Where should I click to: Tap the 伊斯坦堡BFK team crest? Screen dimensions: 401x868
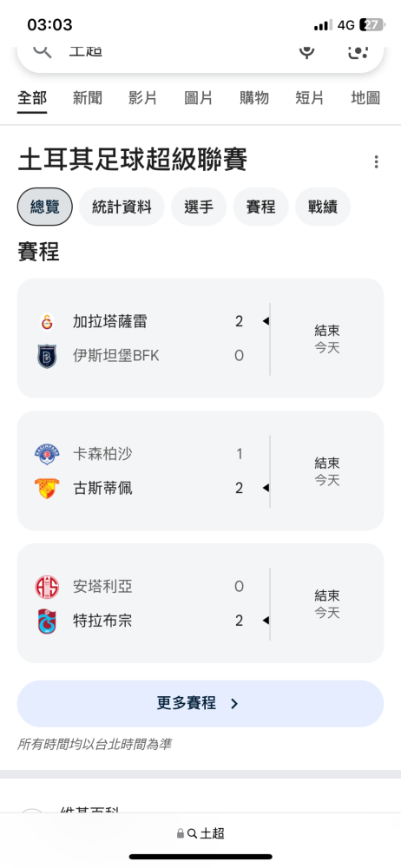coord(47,356)
